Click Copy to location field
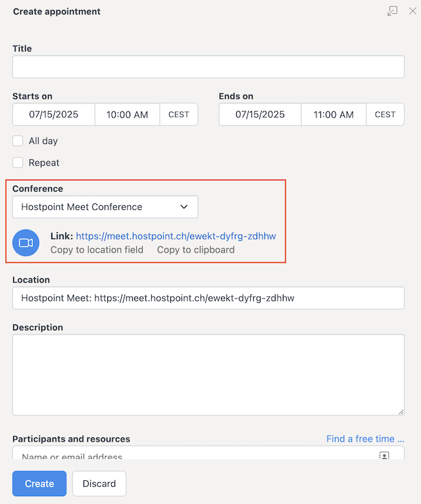 pos(97,250)
